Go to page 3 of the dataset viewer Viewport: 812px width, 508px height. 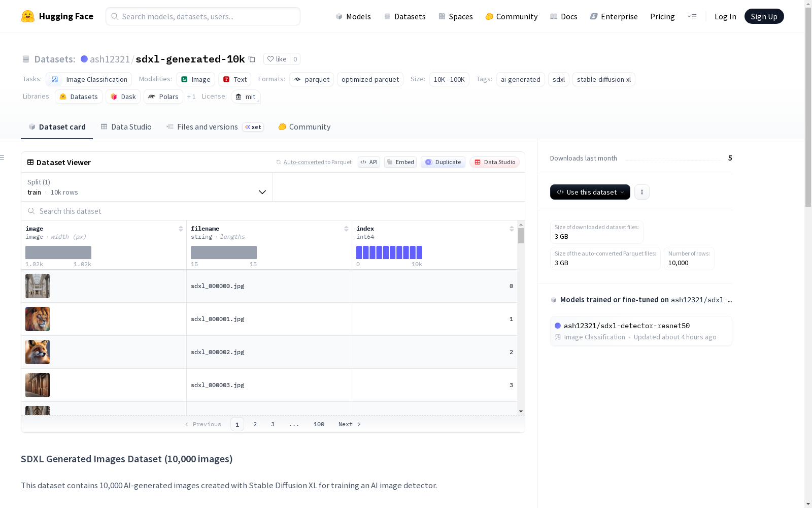pyautogui.click(x=273, y=424)
